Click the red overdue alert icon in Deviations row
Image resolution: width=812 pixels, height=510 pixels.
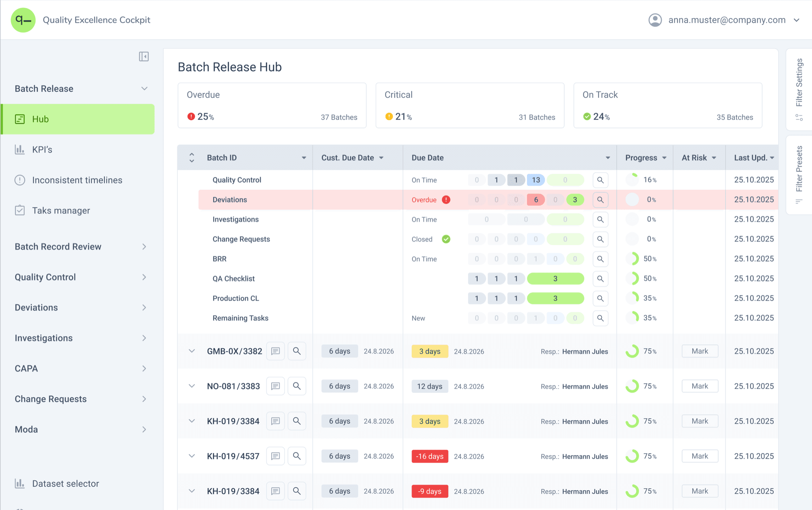point(446,200)
